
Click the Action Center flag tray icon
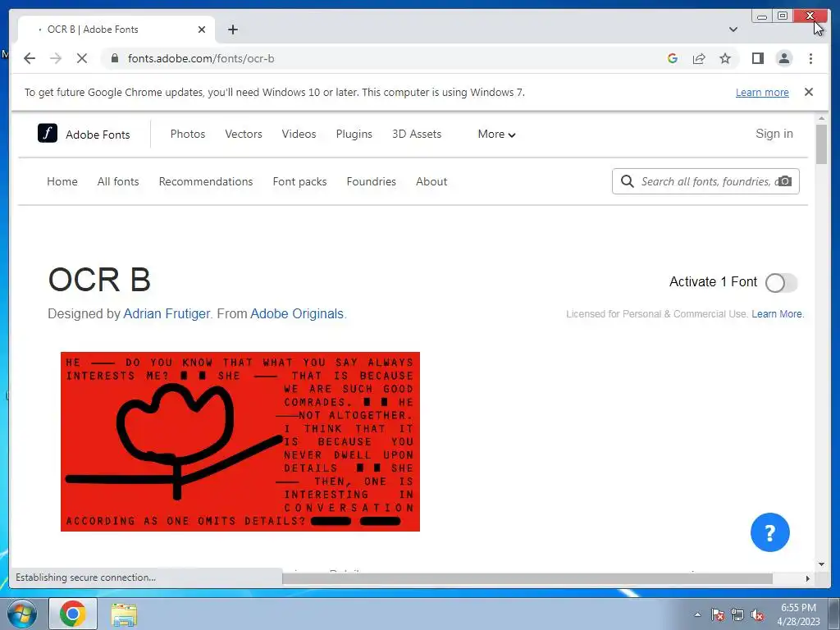click(718, 614)
